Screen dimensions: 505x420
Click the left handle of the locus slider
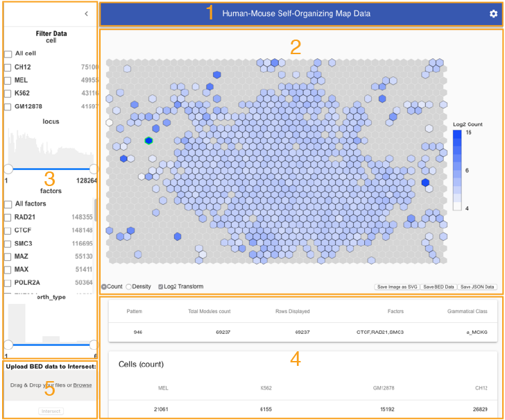click(x=8, y=169)
